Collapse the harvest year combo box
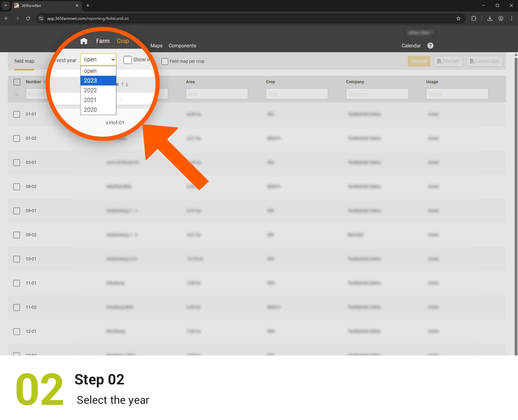The image size is (518, 420). tap(98, 60)
